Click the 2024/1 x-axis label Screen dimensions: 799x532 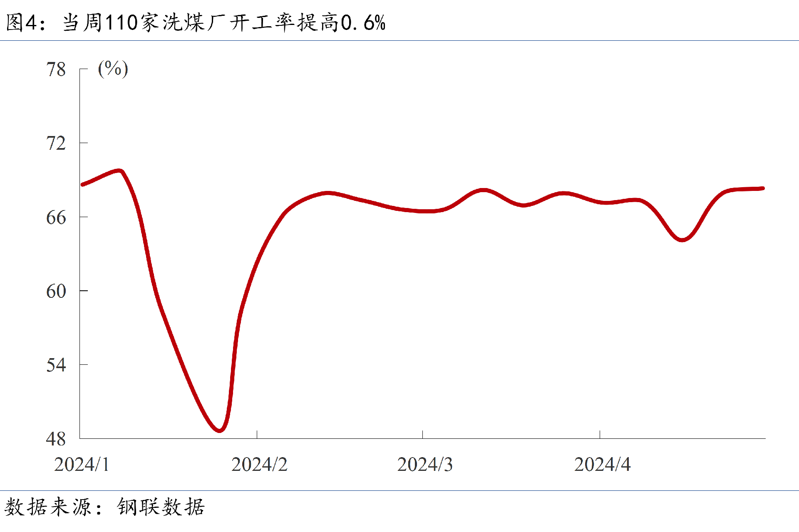pyautogui.click(x=82, y=465)
